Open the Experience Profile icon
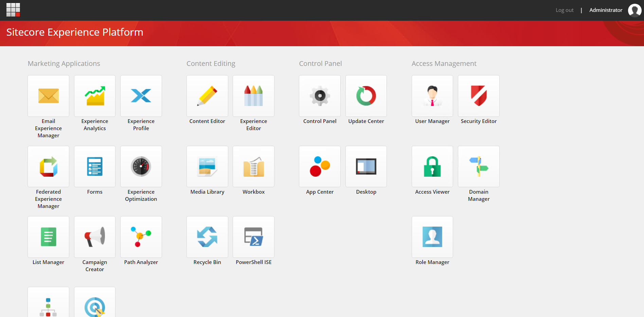644x317 pixels. tap(141, 96)
